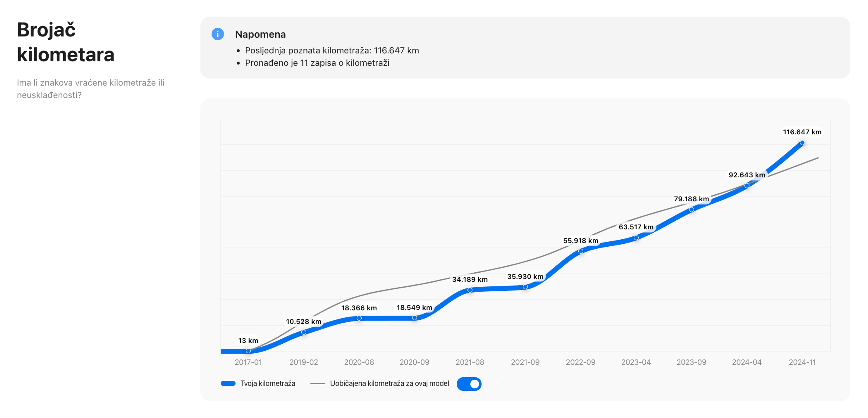Viewport: 868px width, 418px height.
Task: Click the 35.930 km point marker
Action: (x=525, y=287)
